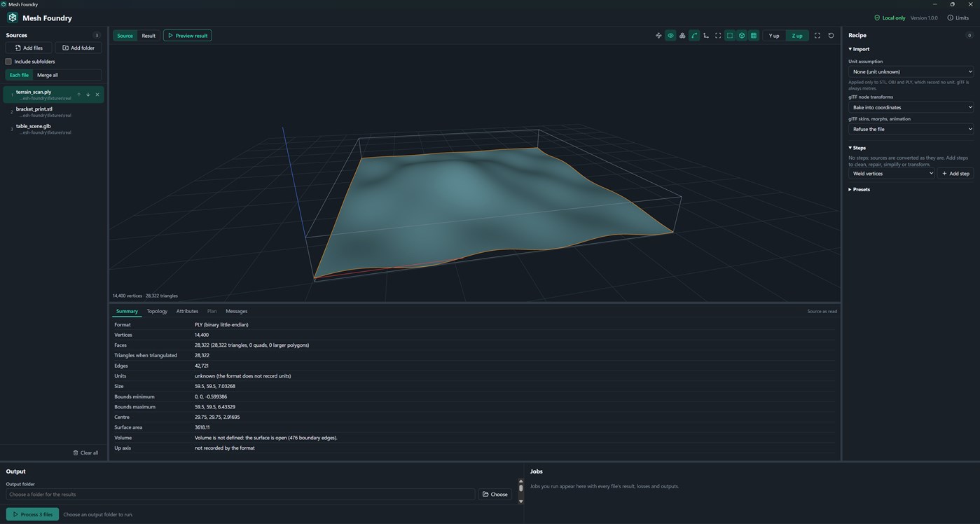The height and width of the screenshot is (524, 980).
Task: Open the Unit assumption dropdown
Action: 911,71
